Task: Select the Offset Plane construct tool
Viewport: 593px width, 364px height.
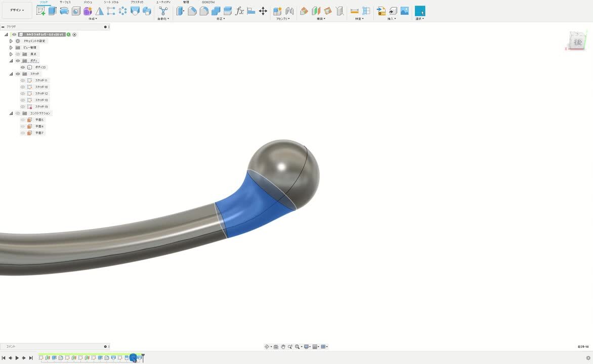Action: click(304, 11)
